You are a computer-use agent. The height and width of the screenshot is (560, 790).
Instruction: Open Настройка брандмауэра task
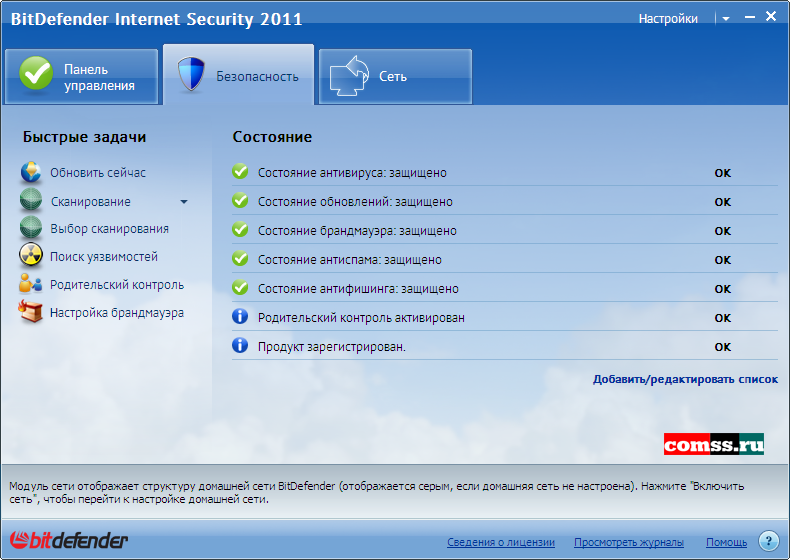117,313
